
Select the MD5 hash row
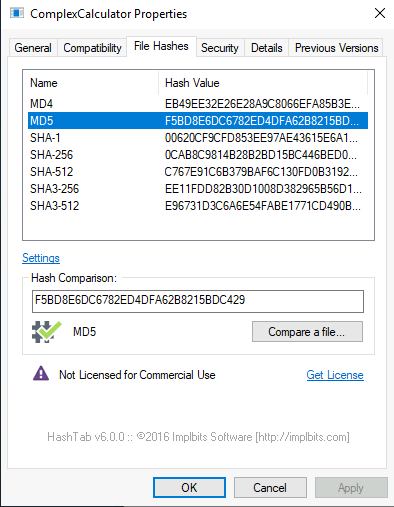pos(198,121)
